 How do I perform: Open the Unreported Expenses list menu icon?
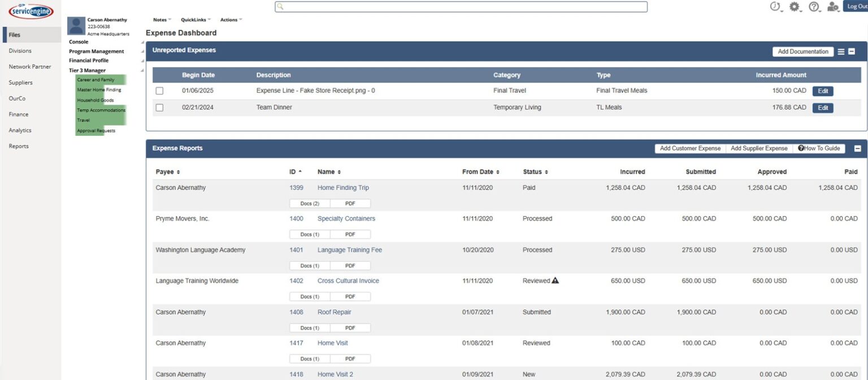point(841,51)
